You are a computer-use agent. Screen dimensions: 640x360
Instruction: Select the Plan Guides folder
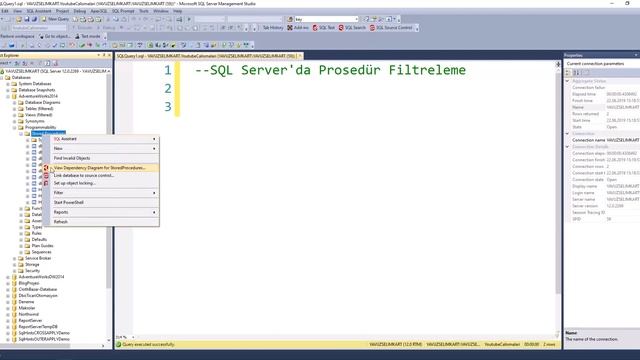[42, 246]
